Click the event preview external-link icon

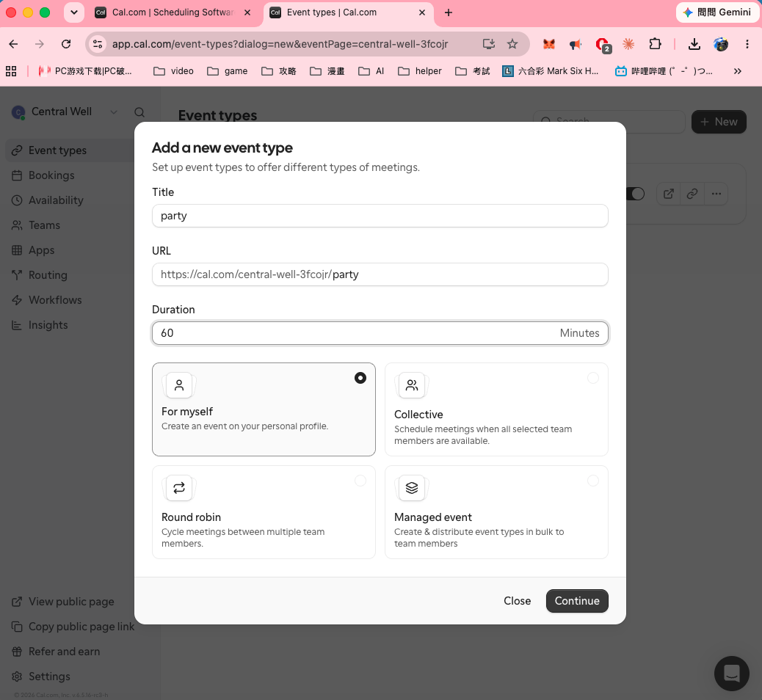point(669,194)
